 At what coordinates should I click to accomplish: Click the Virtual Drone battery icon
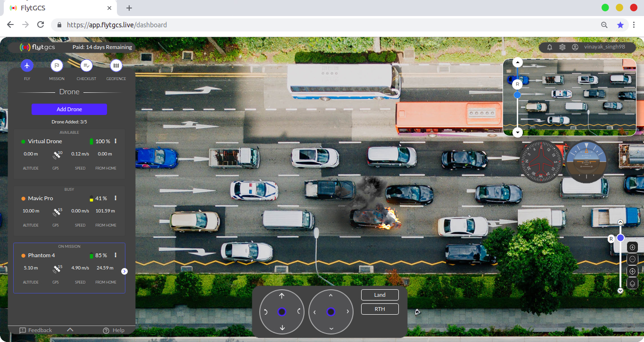(91, 141)
